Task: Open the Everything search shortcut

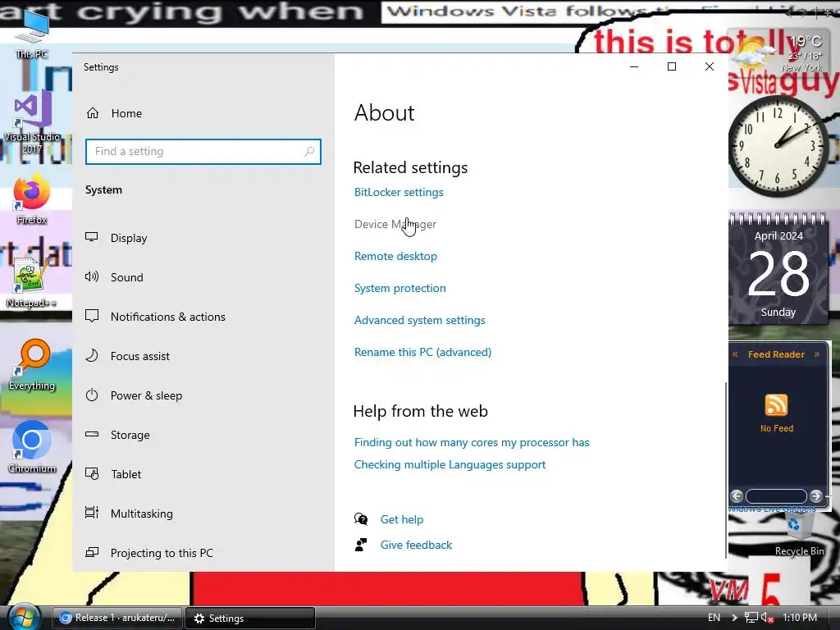Action: point(32,364)
